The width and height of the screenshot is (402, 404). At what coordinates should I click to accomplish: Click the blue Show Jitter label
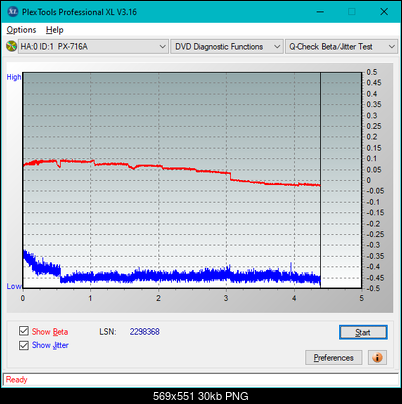50,345
